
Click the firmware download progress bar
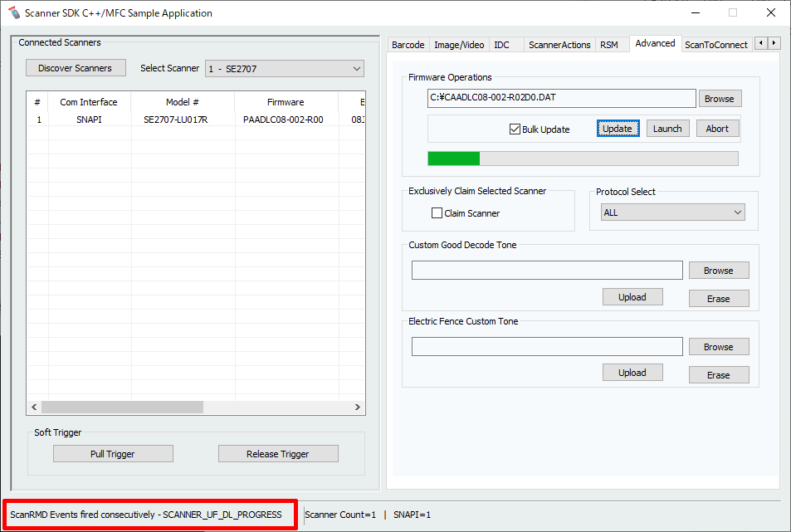[x=582, y=159]
